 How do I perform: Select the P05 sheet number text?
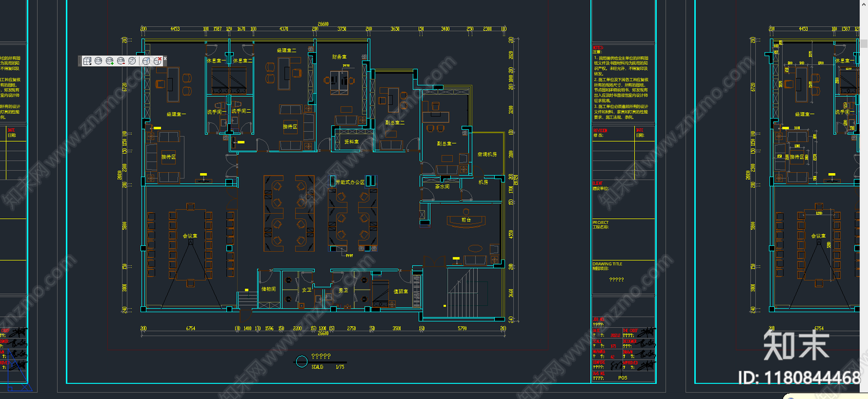point(623,378)
